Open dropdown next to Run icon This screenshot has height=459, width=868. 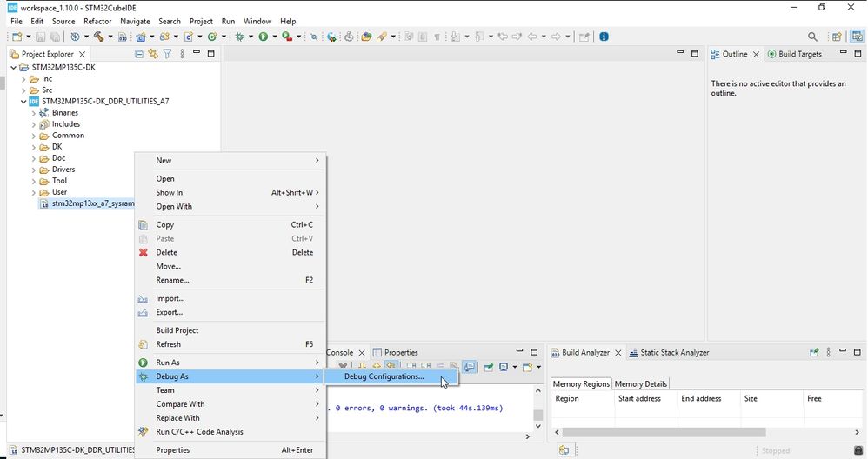[275, 37]
